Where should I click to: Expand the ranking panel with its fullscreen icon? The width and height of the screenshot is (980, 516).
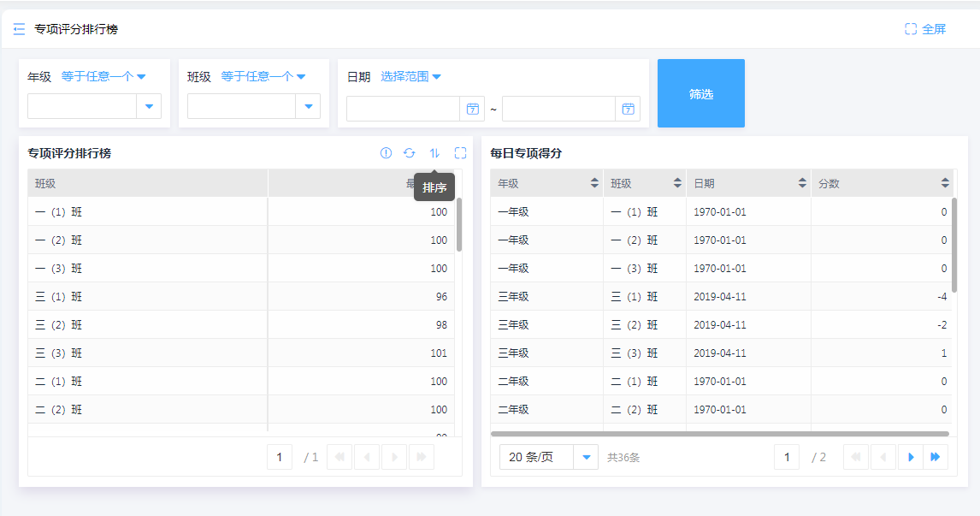pos(460,153)
